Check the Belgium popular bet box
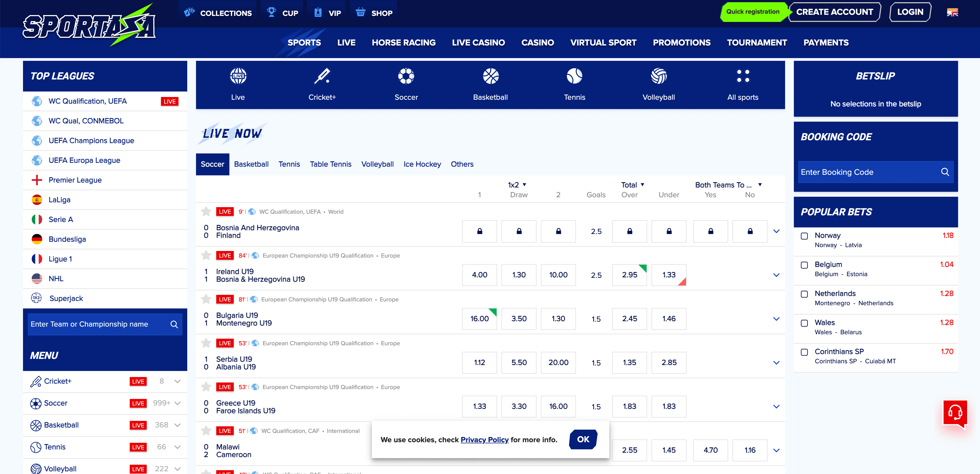The width and height of the screenshot is (980, 474). [x=804, y=265]
